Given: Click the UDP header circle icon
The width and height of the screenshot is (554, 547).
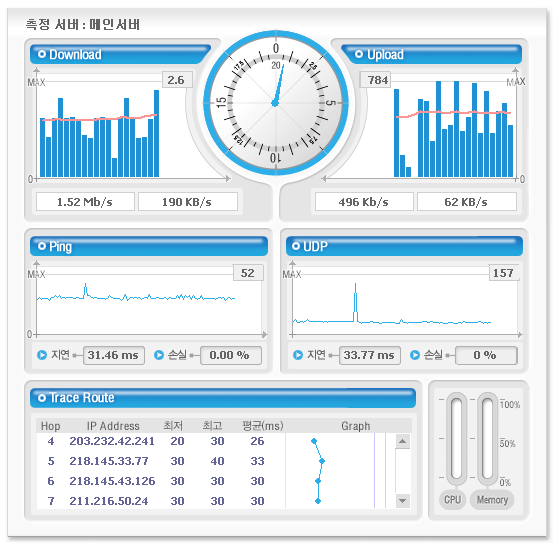Looking at the screenshot, I should pyautogui.click(x=296, y=246).
